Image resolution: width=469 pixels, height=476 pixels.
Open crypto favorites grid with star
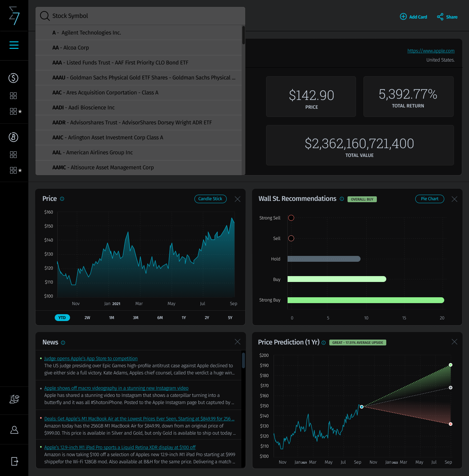16,170
